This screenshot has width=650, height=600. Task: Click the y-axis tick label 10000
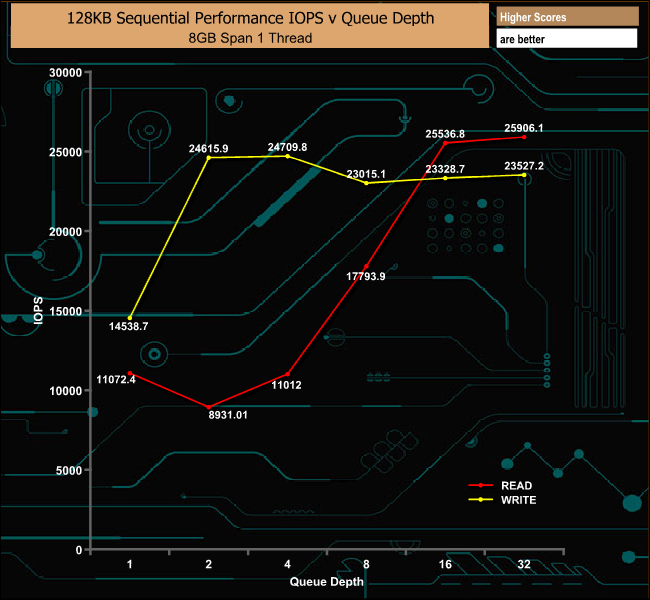click(x=65, y=391)
